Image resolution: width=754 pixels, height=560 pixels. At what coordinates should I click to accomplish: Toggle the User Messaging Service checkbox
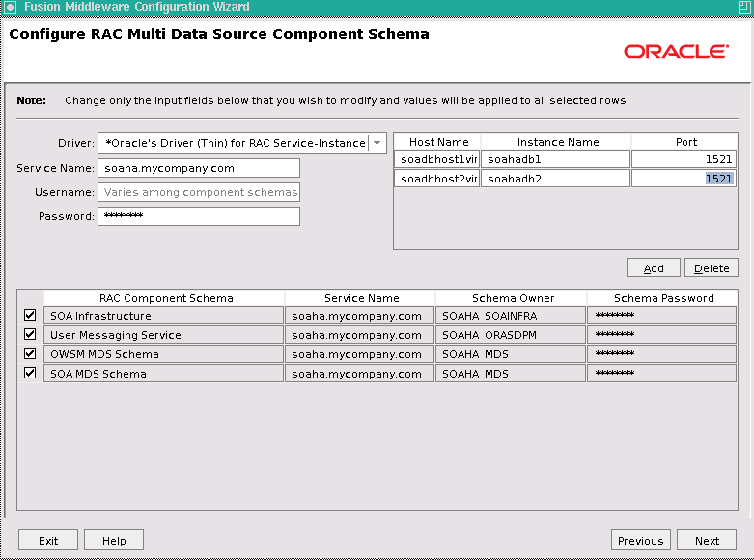coord(30,334)
